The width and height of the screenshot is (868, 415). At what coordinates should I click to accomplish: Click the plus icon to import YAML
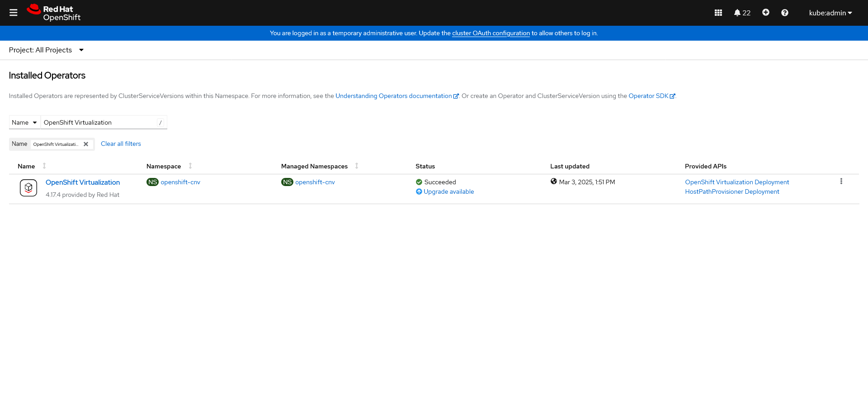pos(765,13)
